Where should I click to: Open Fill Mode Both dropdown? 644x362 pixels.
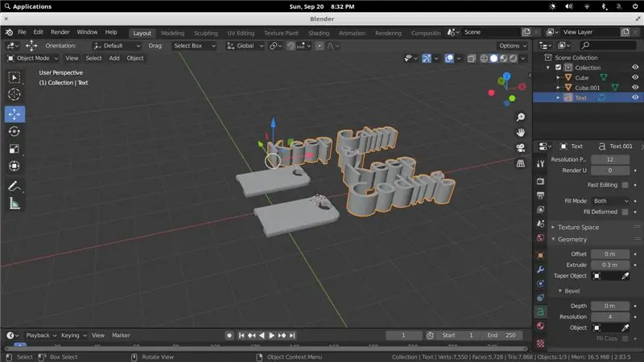pos(610,201)
